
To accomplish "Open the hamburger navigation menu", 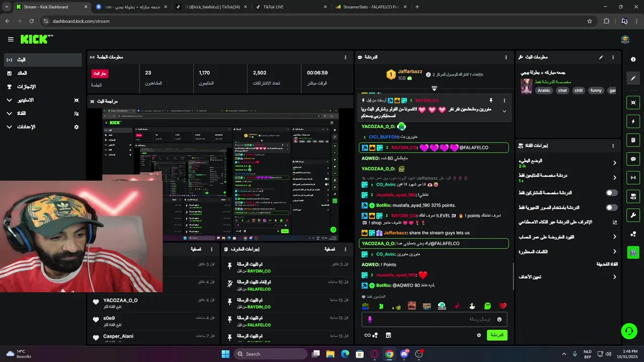I will pos(11,39).
